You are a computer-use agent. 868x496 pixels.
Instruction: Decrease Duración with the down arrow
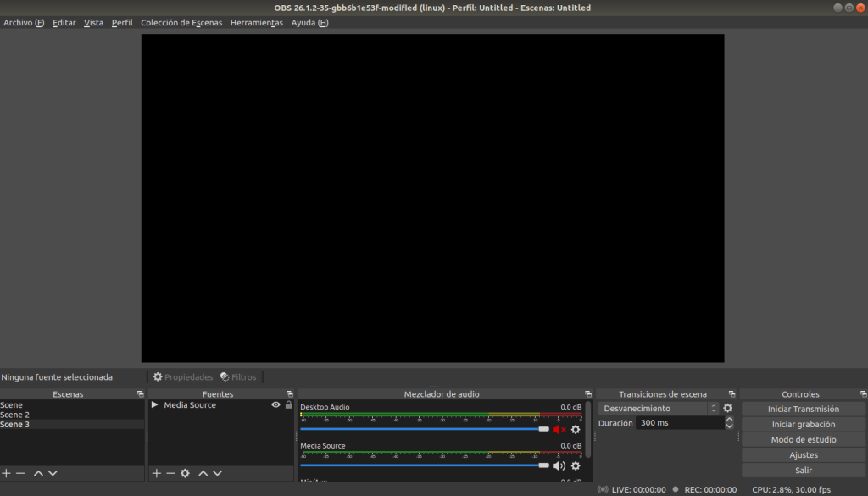point(729,426)
